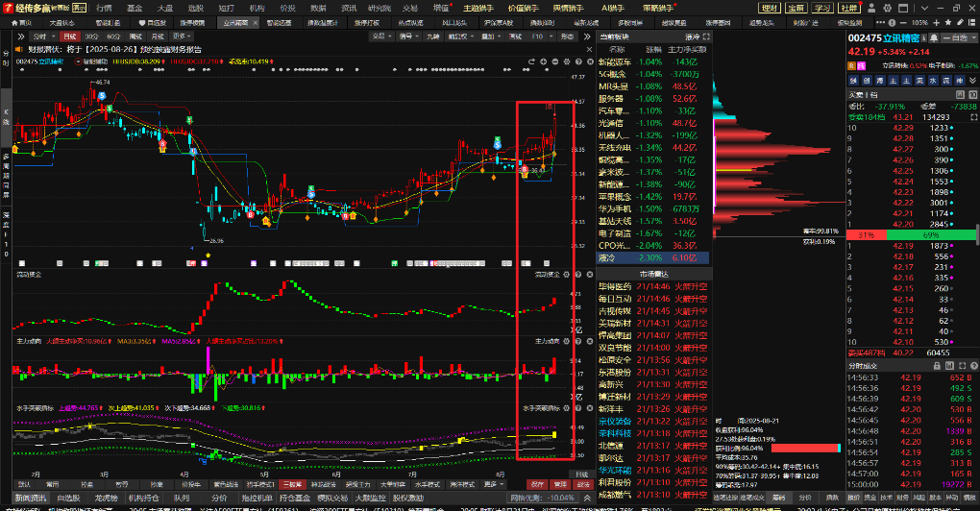Click the lock icon in 分时成交 header

click(937, 365)
